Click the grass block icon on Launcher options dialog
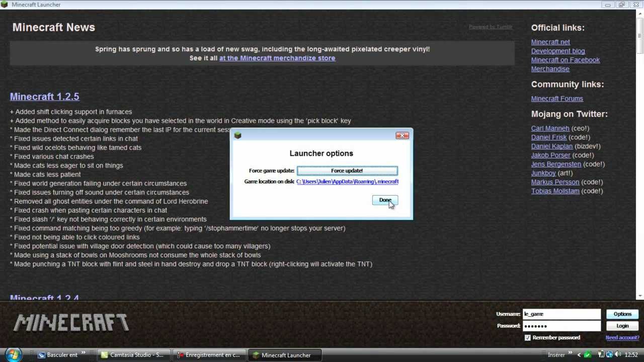 click(x=237, y=135)
